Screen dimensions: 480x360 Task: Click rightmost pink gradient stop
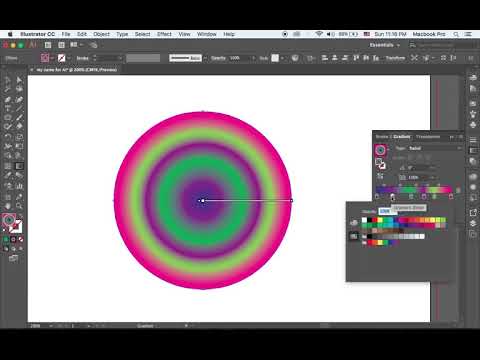pyautogui.click(x=451, y=197)
